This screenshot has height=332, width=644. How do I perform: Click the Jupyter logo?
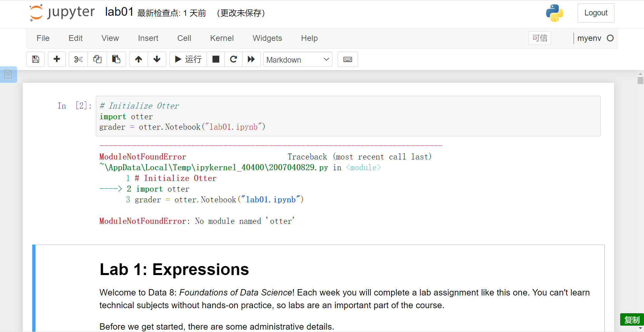pyautogui.click(x=62, y=13)
